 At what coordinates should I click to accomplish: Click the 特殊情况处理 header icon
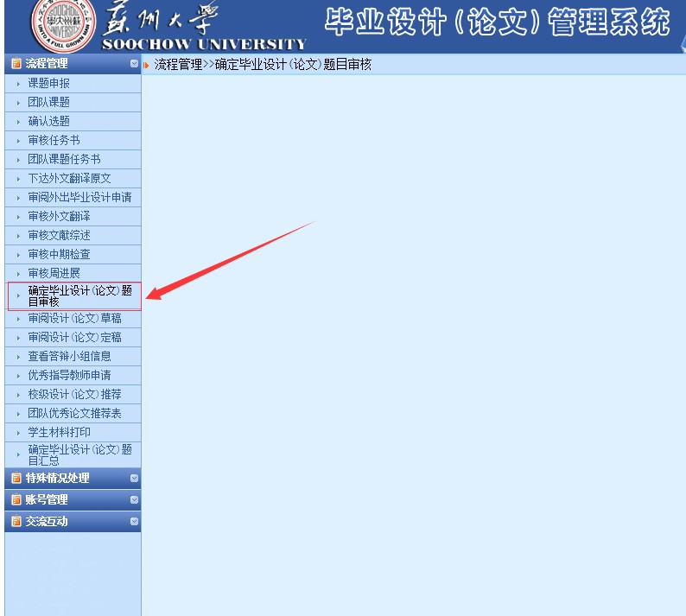coord(16,478)
